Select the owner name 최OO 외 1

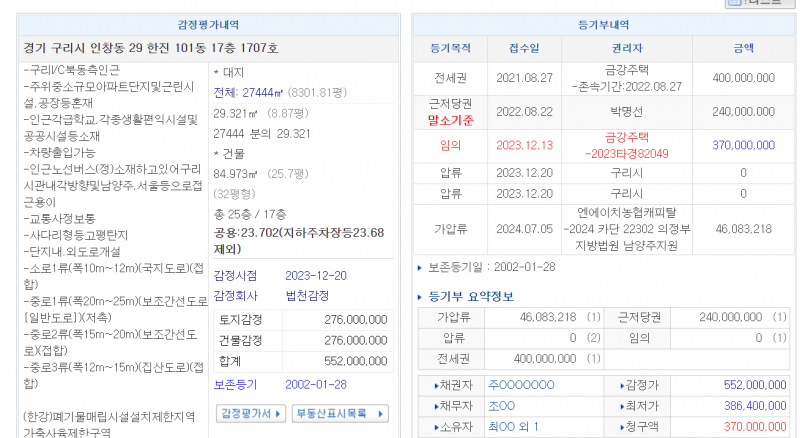[x=513, y=427]
